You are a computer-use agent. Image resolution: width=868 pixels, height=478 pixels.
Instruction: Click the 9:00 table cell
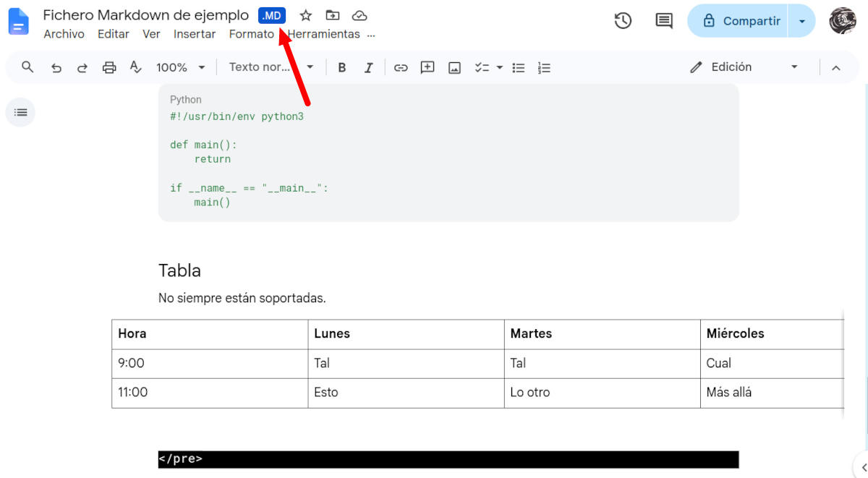pos(210,364)
